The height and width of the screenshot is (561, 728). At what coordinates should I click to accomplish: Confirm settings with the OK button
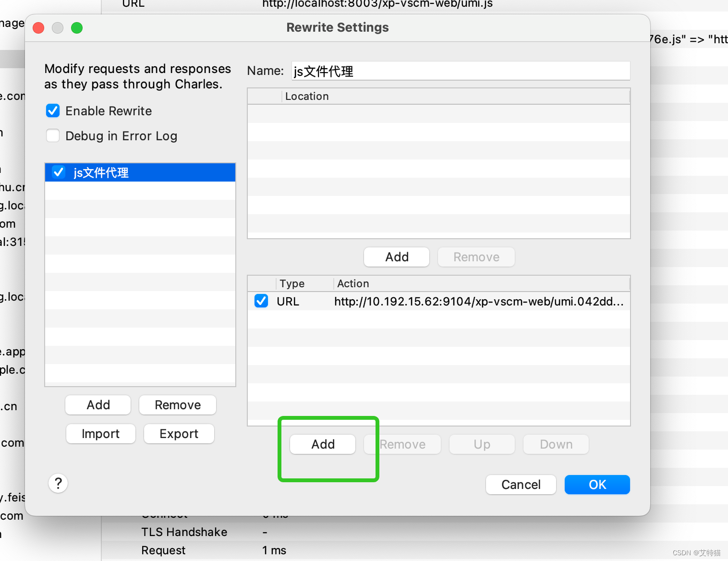(597, 485)
